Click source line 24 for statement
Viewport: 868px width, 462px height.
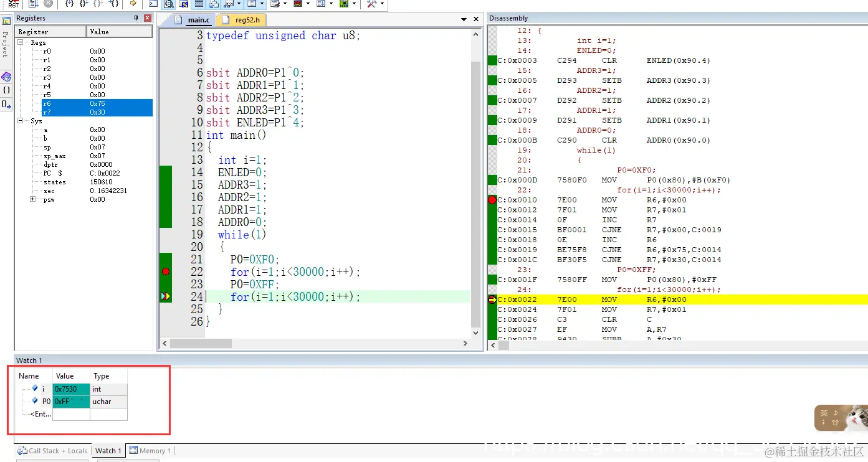[295, 296]
